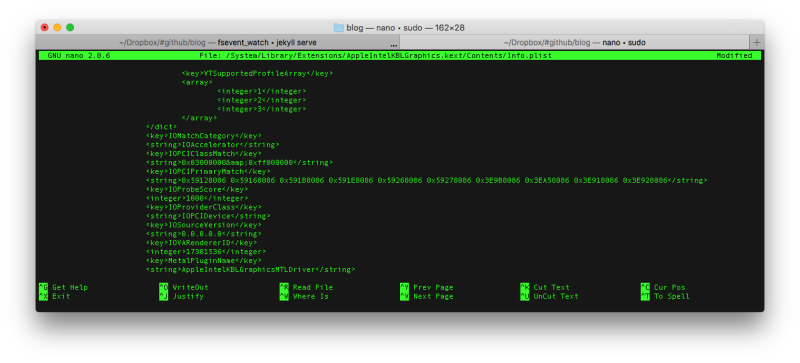Click the ^T To Spell shortcut

click(x=665, y=296)
